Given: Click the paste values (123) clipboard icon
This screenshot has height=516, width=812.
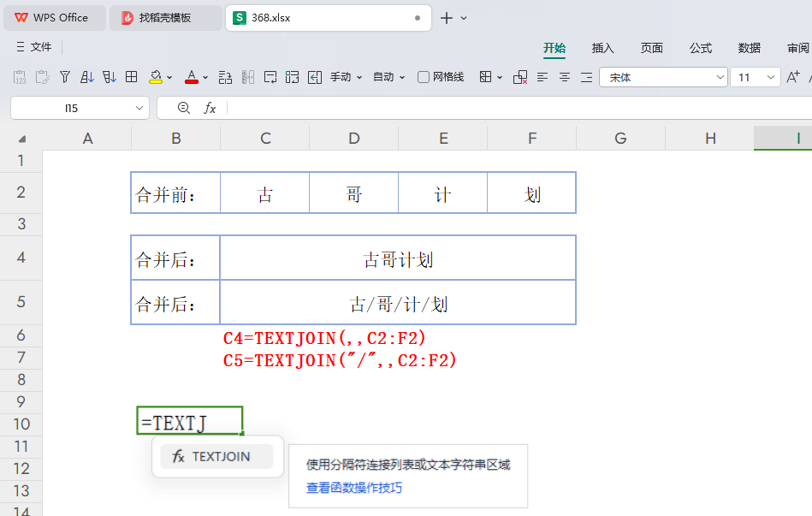Looking at the screenshot, I should coord(20,77).
